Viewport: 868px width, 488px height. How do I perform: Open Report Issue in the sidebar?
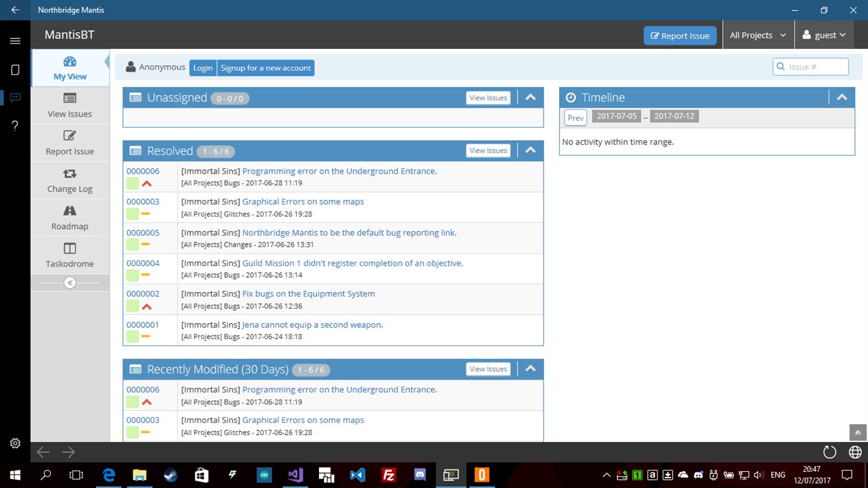click(70, 143)
